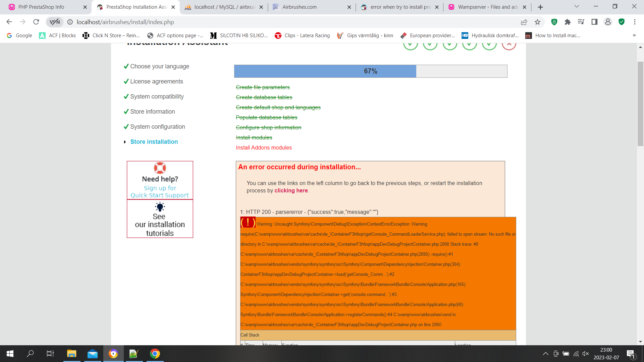Open Clips - Latera Racing bookmark
This screenshot has height=362, width=644.
point(302,36)
